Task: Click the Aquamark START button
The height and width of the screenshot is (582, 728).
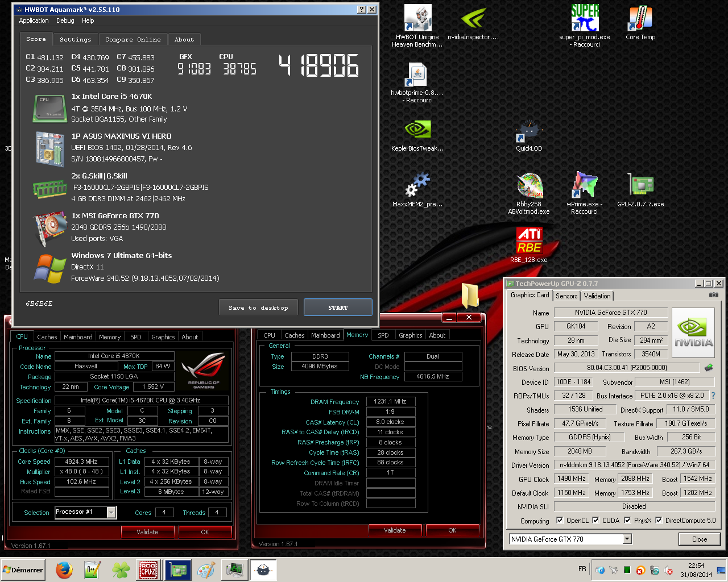Action: tap(338, 307)
